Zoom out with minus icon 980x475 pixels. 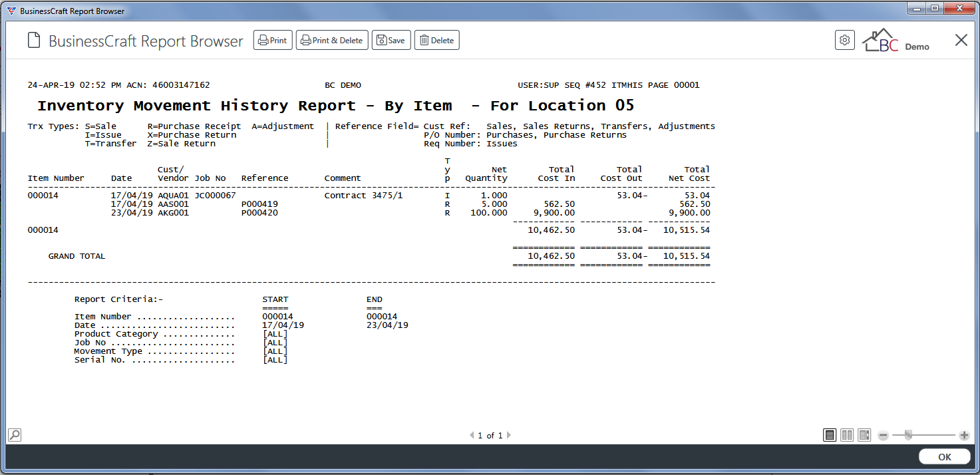pos(884,436)
